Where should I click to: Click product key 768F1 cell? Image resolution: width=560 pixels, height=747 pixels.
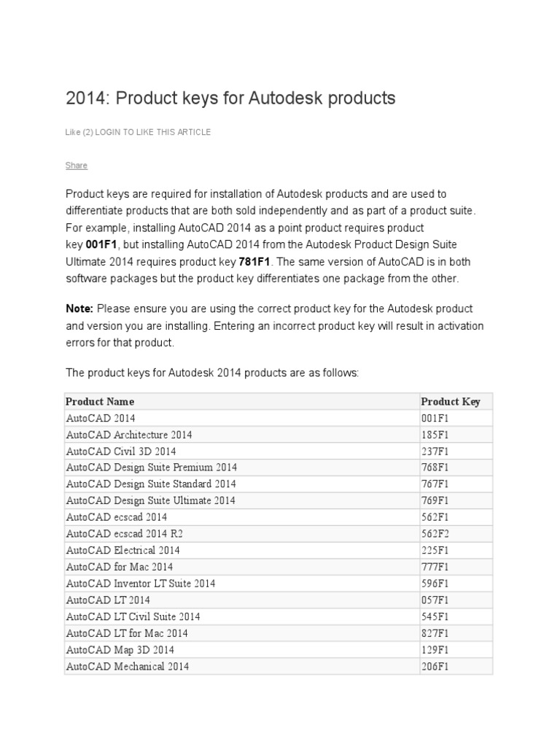pos(435,468)
